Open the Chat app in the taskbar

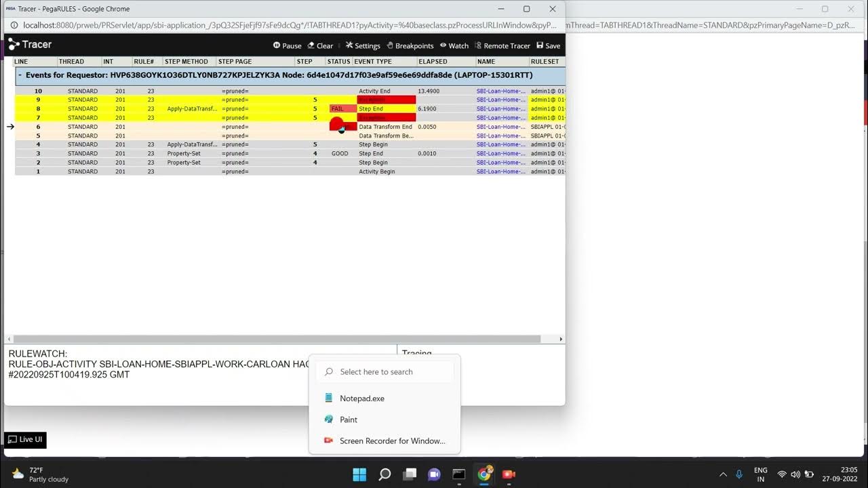click(434, 474)
